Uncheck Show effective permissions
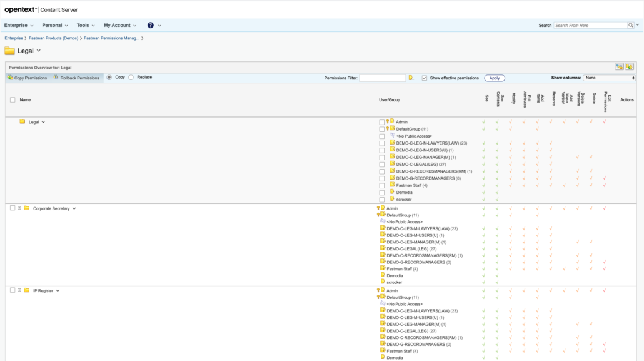The image size is (644, 361). pyautogui.click(x=425, y=78)
